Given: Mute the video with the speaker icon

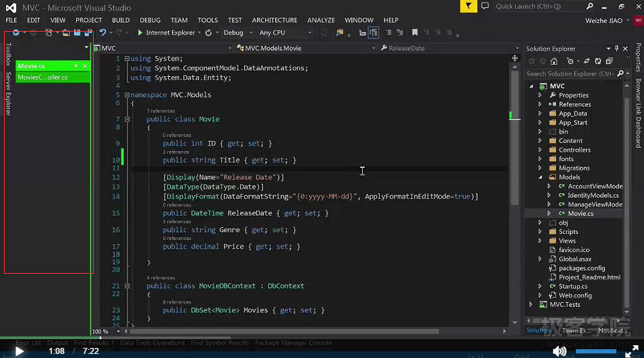Looking at the screenshot, I should 560,351.
